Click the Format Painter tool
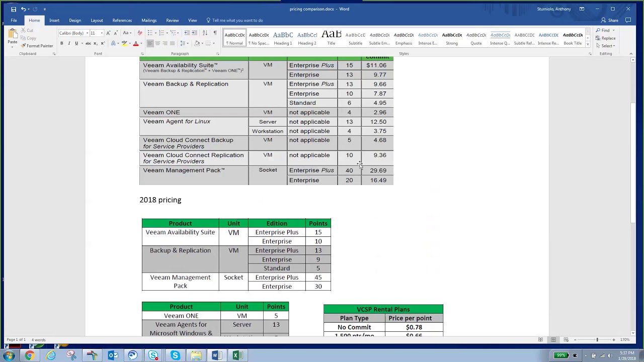Screen dimensions: 644x362 click(x=37, y=46)
